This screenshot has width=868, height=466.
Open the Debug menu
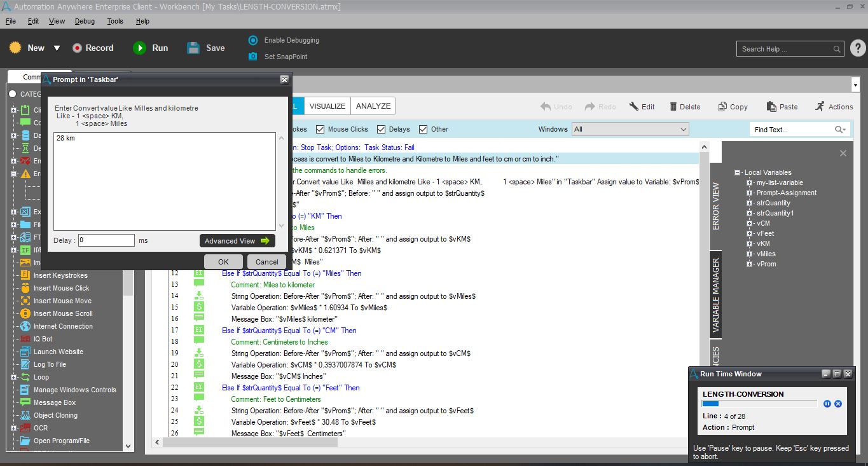coord(85,21)
